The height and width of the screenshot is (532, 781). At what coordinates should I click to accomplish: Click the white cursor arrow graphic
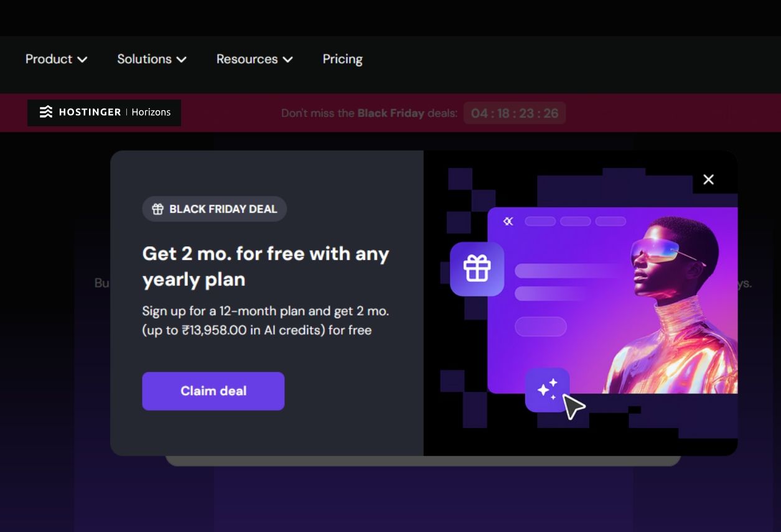tap(573, 406)
